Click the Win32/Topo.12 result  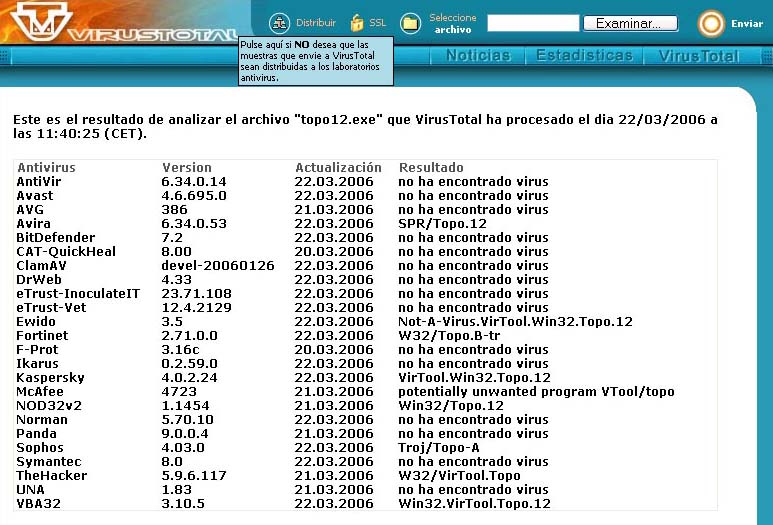[x=451, y=406]
